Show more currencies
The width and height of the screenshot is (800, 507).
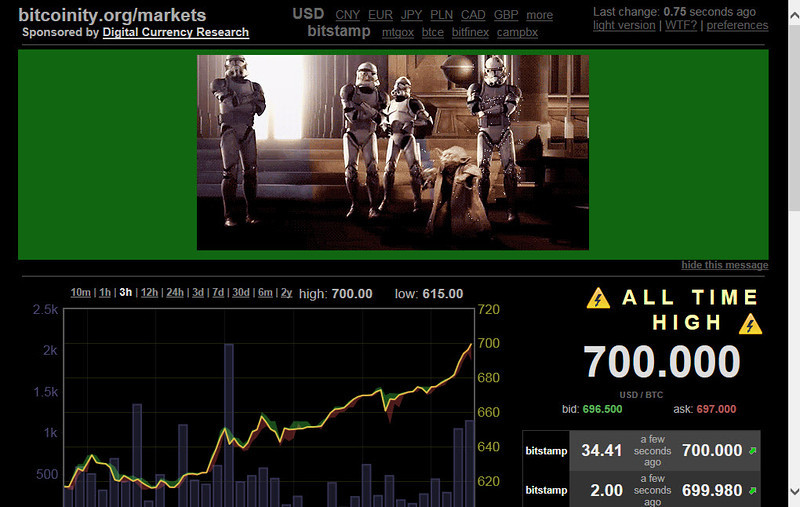(539, 15)
